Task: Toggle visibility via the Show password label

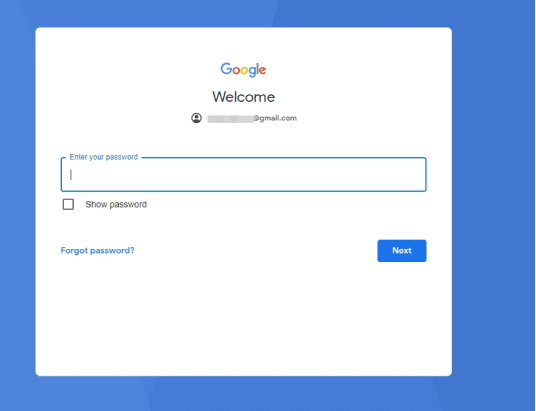Action: pyautogui.click(x=116, y=204)
